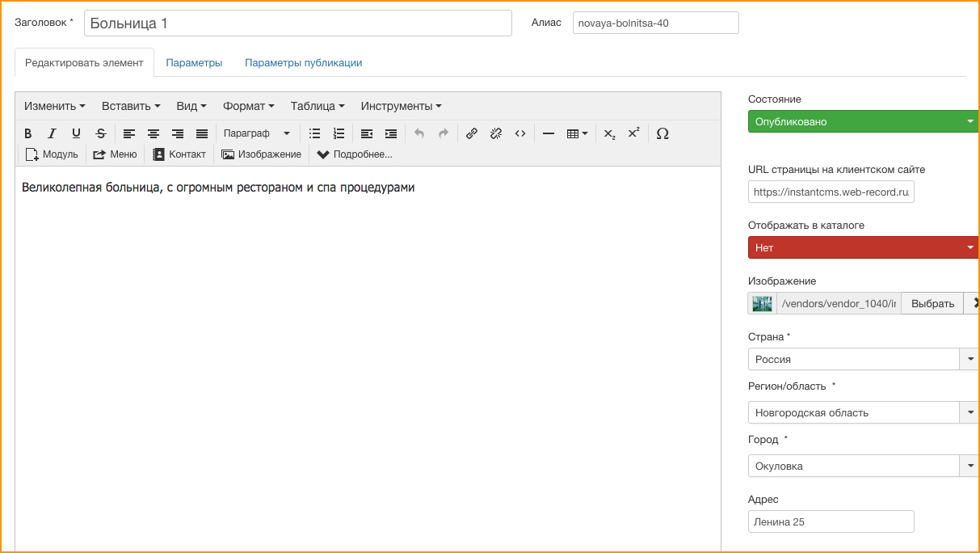Image resolution: width=980 pixels, height=553 pixels.
Task: Select the Редактировать элемент tab
Action: tap(84, 62)
